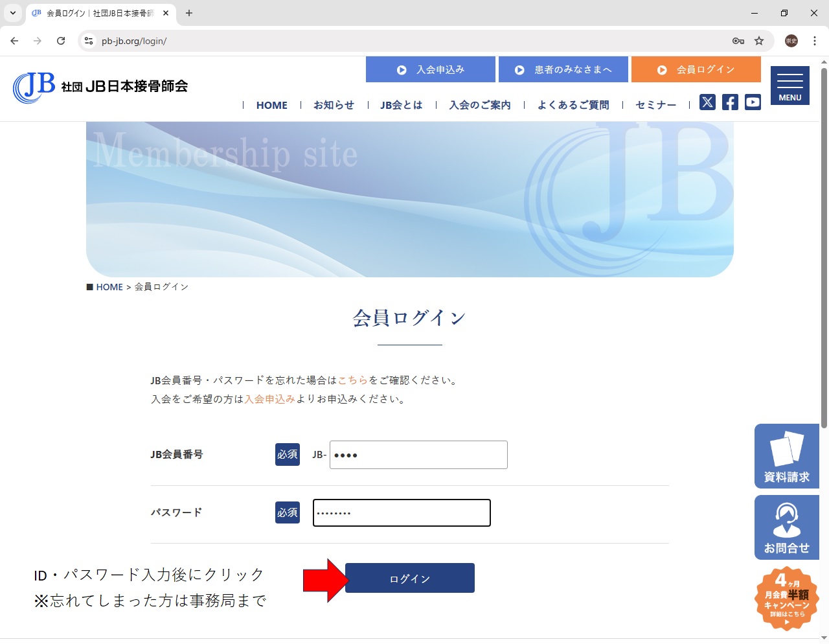Open the 資料請求 side icon
This screenshot has height=644, width=829.
pyautogui.click(x=786, y=456)
